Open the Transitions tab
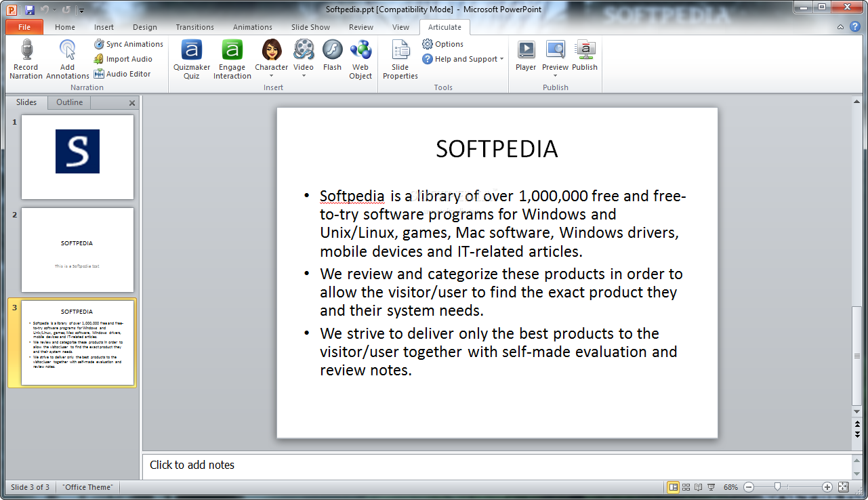The height and width of the screenshot is (500, 868). click(194, 27)
